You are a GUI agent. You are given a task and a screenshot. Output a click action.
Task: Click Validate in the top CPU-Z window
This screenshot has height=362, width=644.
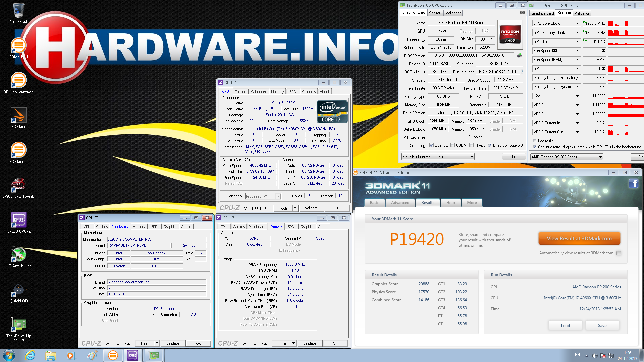(x=311, y=208)
